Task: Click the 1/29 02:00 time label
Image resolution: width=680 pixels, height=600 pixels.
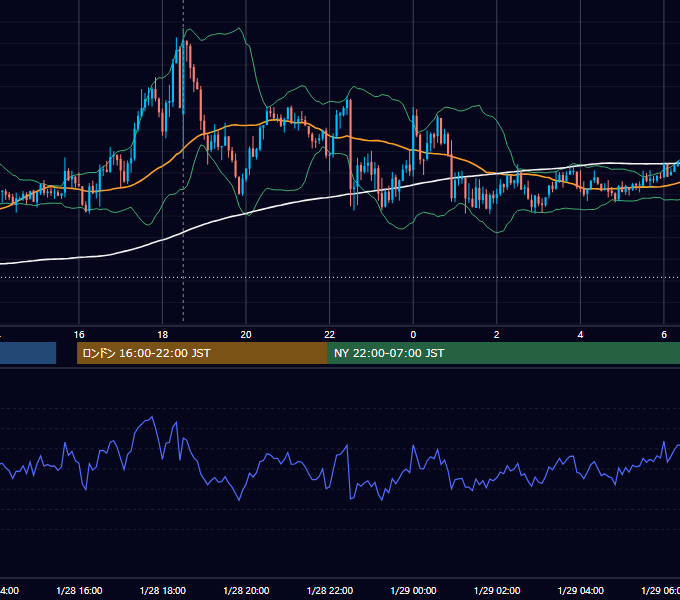Action: (497, 590)
